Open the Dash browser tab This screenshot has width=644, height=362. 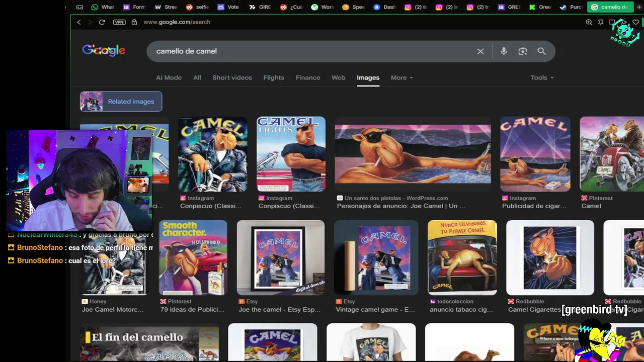(384, 7)
